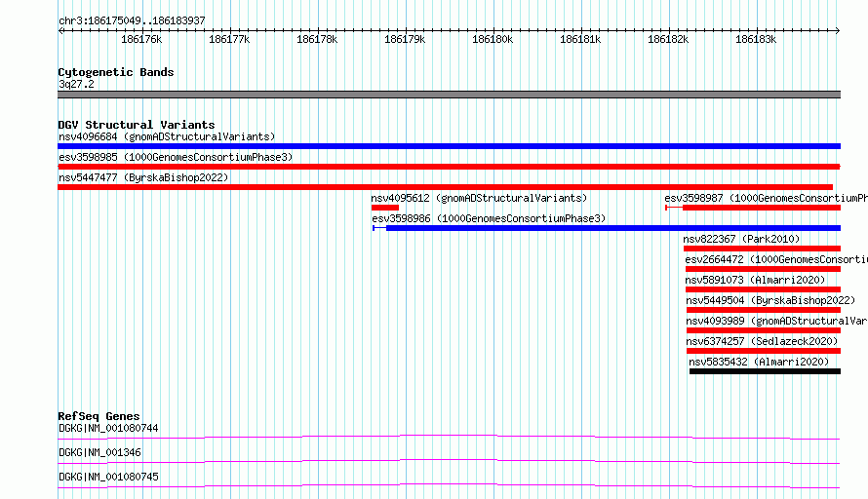Click the Cytogenetic Bands track title
Screen dimensions: 868x499
click(x=116, y=72)
